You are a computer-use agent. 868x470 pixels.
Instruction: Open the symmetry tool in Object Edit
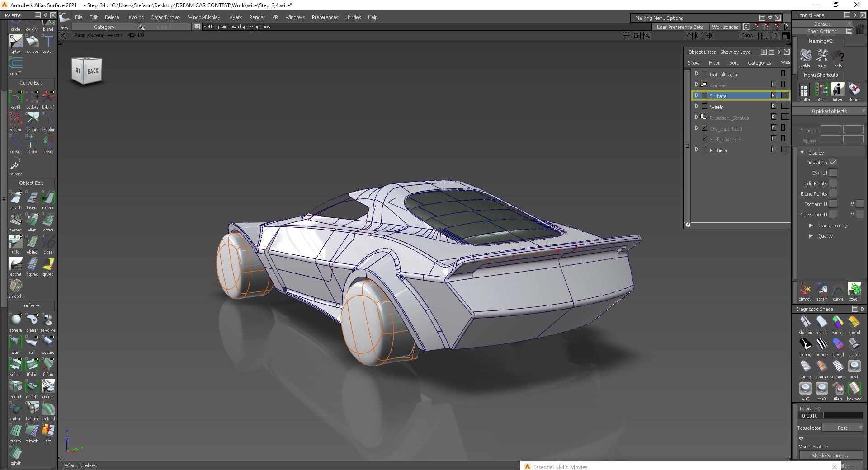click(x=16, y=220)
